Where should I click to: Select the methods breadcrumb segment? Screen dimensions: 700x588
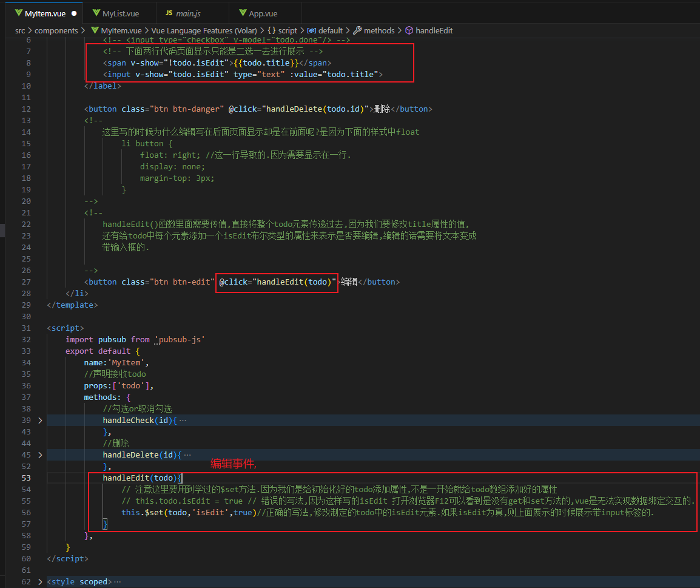[379, 30]
